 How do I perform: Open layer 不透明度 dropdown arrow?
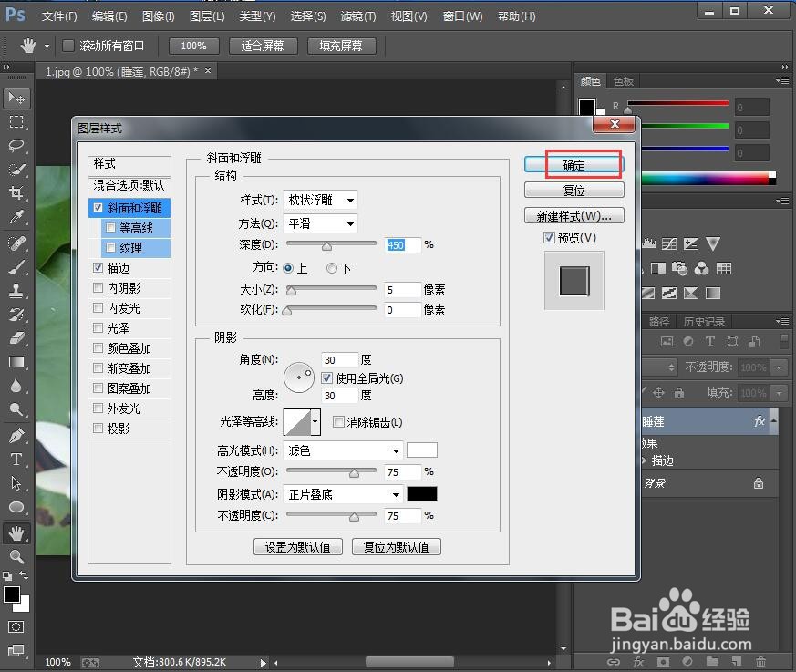(x=779, y=367)
